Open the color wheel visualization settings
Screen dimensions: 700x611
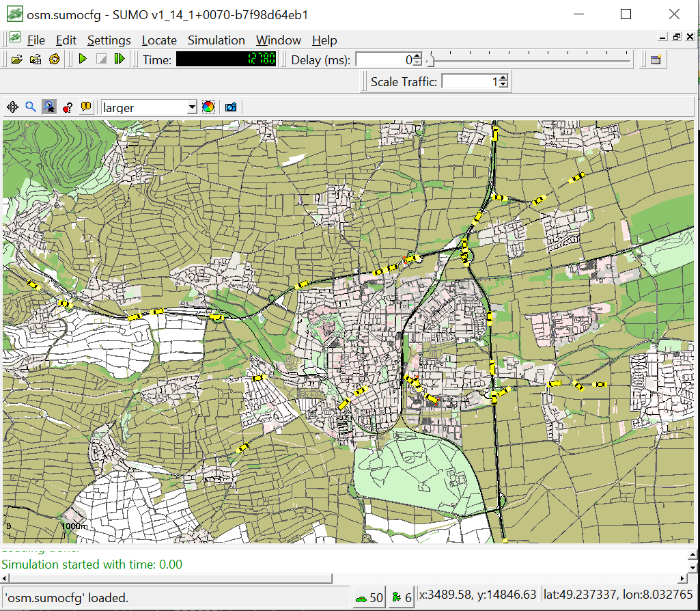[208, 107]
